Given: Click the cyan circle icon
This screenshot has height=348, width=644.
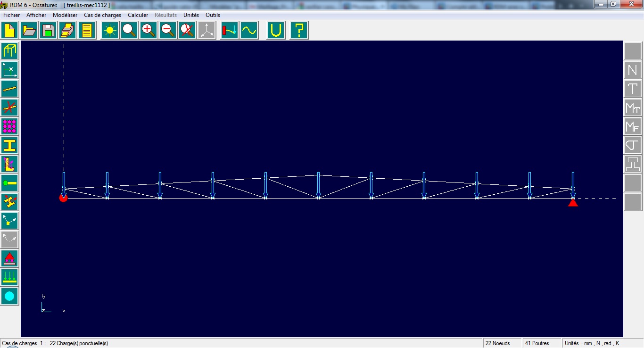Looking at the screenshot, I should point(10,296).
